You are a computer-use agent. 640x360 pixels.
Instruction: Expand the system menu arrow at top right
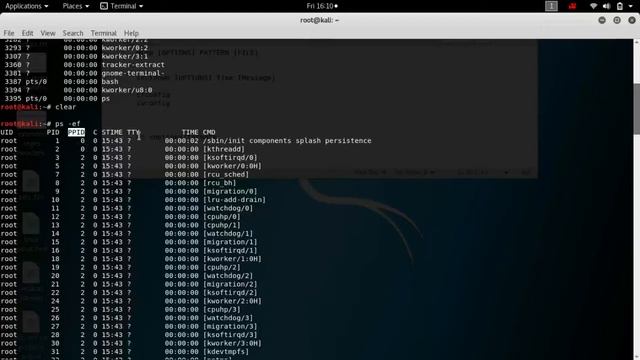[631, 6]
